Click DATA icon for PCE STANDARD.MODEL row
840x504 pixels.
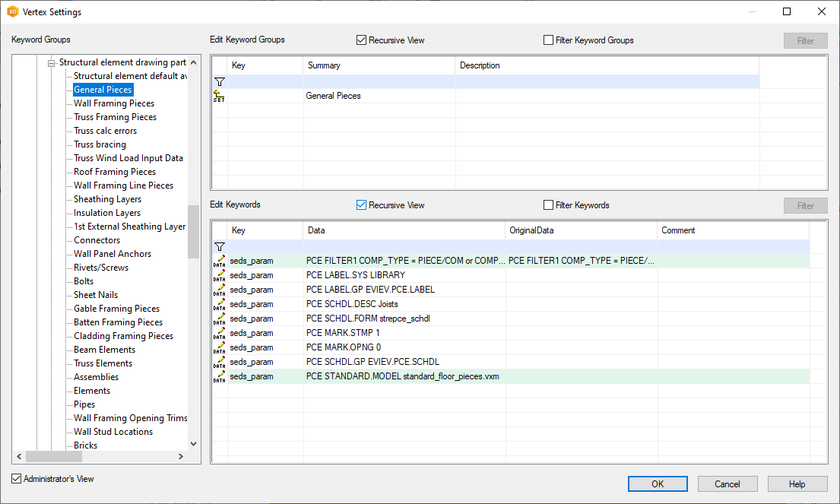(x=219, y=376)
